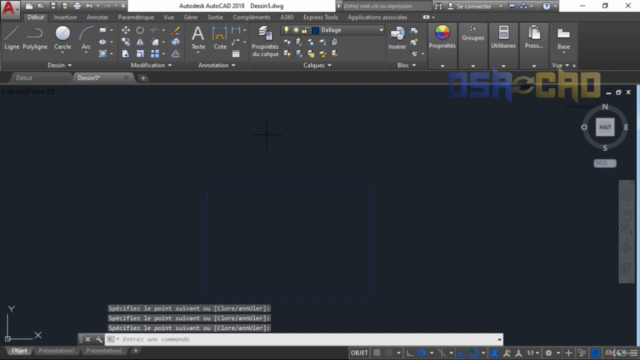Click the Rectangle tool in Dessin panel

click(103, 30)
